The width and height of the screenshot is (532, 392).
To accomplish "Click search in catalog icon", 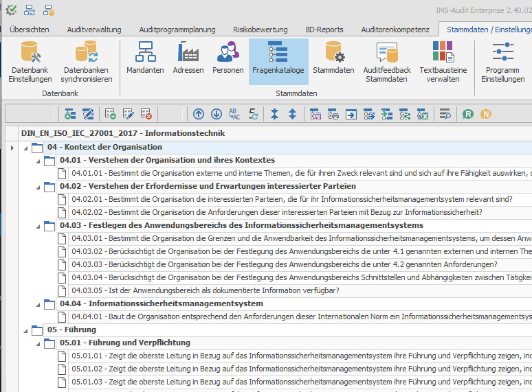I will [445, 114].
